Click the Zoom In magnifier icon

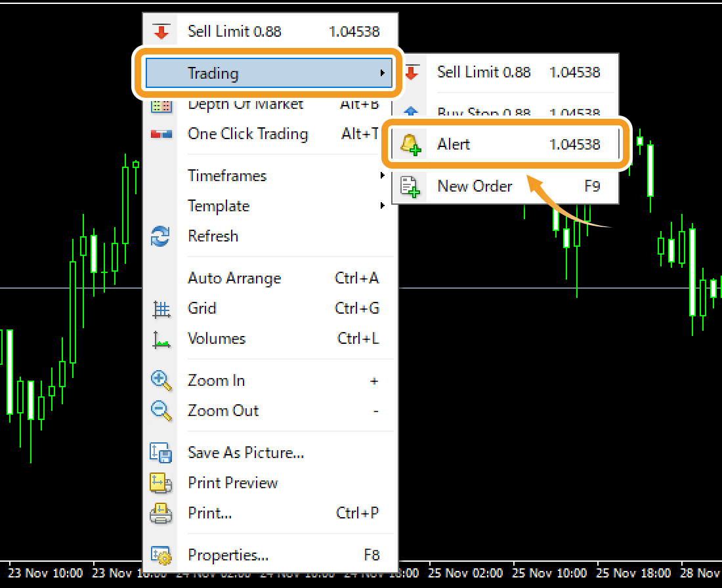pos(161,380)
